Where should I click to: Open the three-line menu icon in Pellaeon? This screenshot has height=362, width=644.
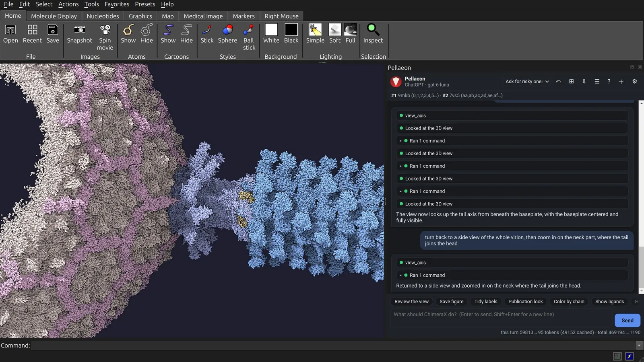coord(597,81)
